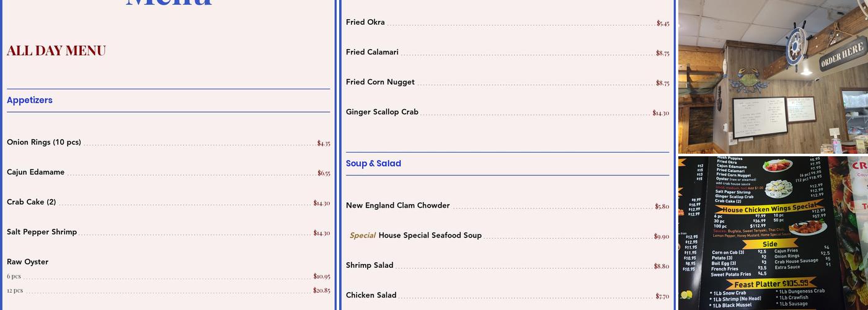The width and height of the screenshot is (868, 310).
Task: Choose the Ginger Scallop Crab item
Action: (x=382, y=112)
